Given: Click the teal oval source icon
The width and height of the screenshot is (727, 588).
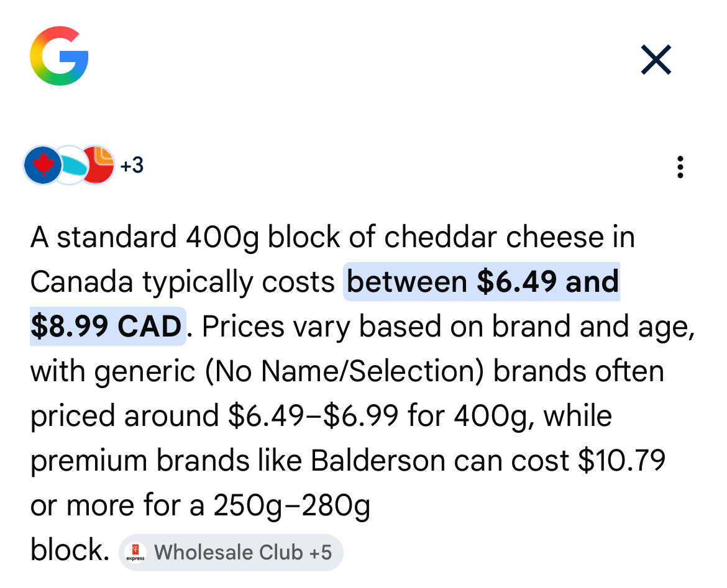Looking at the screenshot, I should (x=70, y=166).
